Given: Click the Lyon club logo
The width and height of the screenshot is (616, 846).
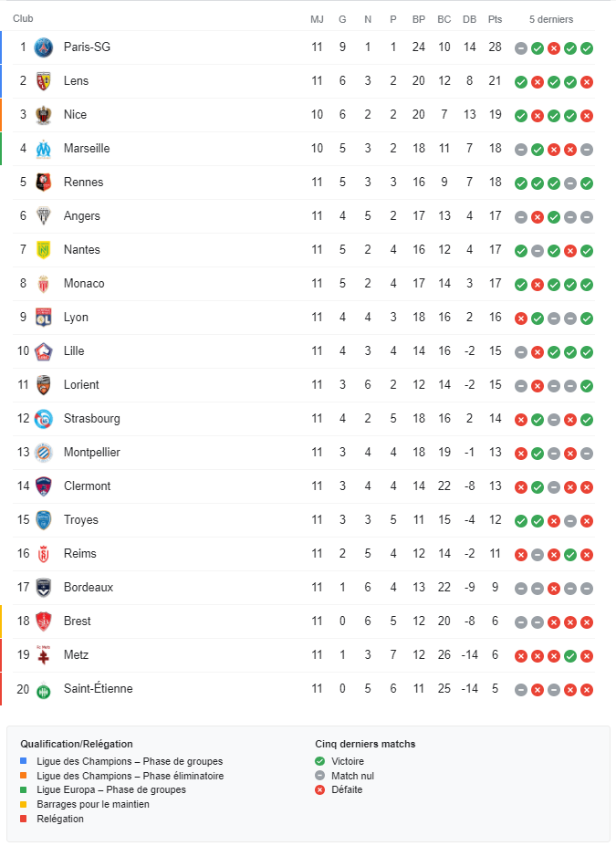Looking at the screenshot, I should [x=43, y=318].
